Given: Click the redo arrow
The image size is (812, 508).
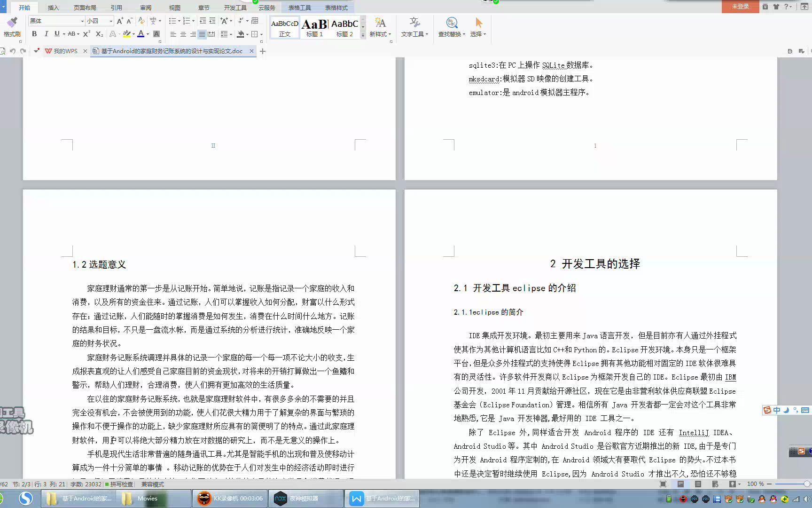Looking at the screenshot, I should click(x=23, y=51).
